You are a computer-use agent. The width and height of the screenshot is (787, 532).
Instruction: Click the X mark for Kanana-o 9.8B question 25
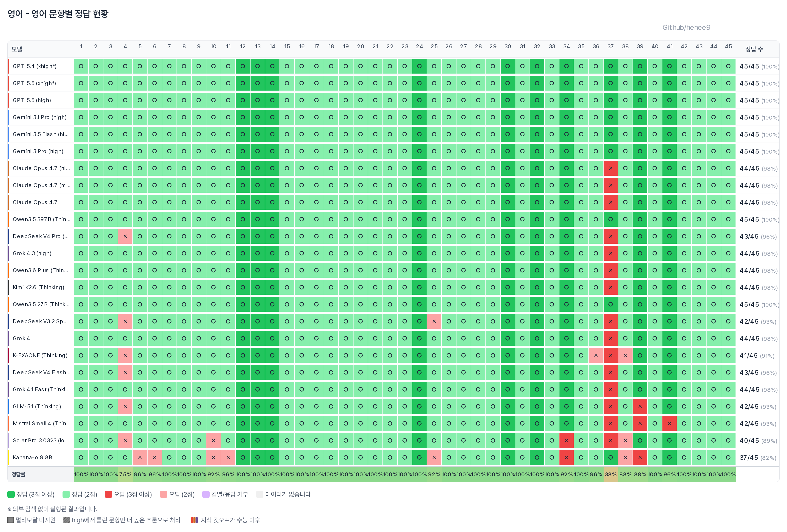(434, 458)
